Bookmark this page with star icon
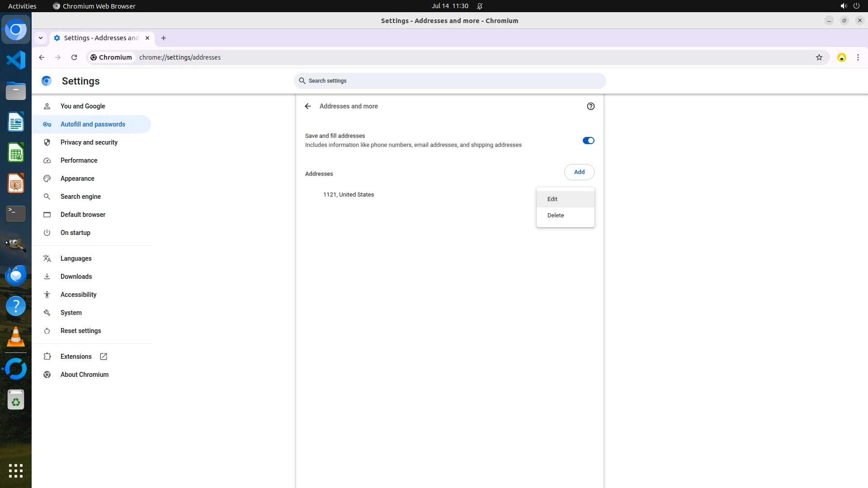This screenshot has width=868, height=488. [x=819, y=57]
